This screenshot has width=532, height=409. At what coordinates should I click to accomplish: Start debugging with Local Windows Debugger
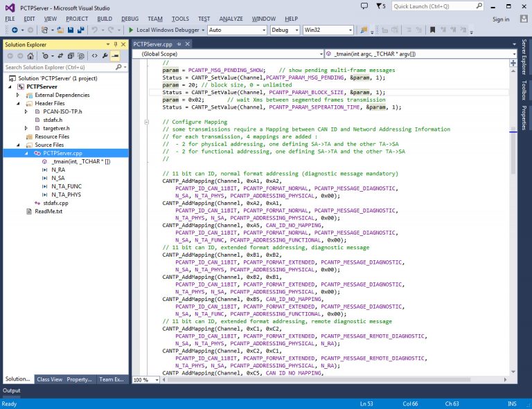pos(166,30)
